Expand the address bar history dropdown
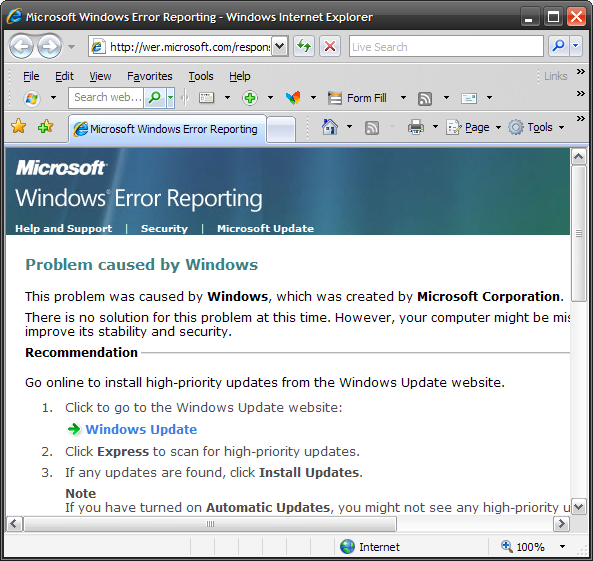 [x=280, y=47]
